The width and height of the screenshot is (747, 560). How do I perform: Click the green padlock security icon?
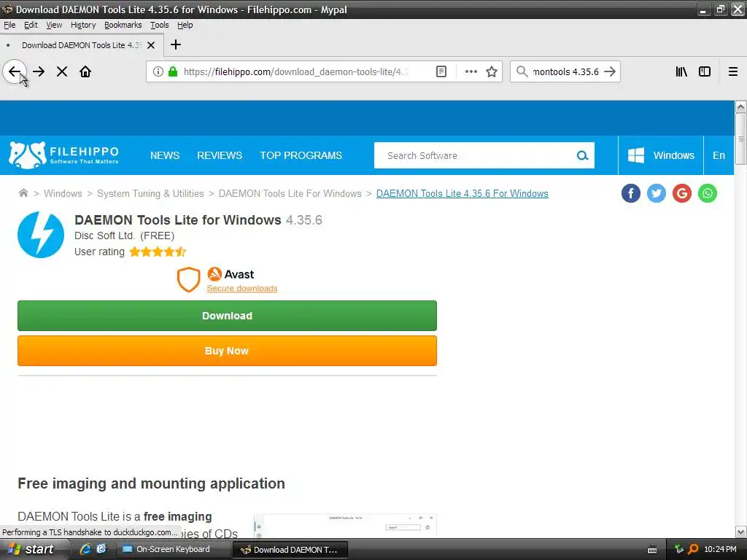click(x=173, y=71)
